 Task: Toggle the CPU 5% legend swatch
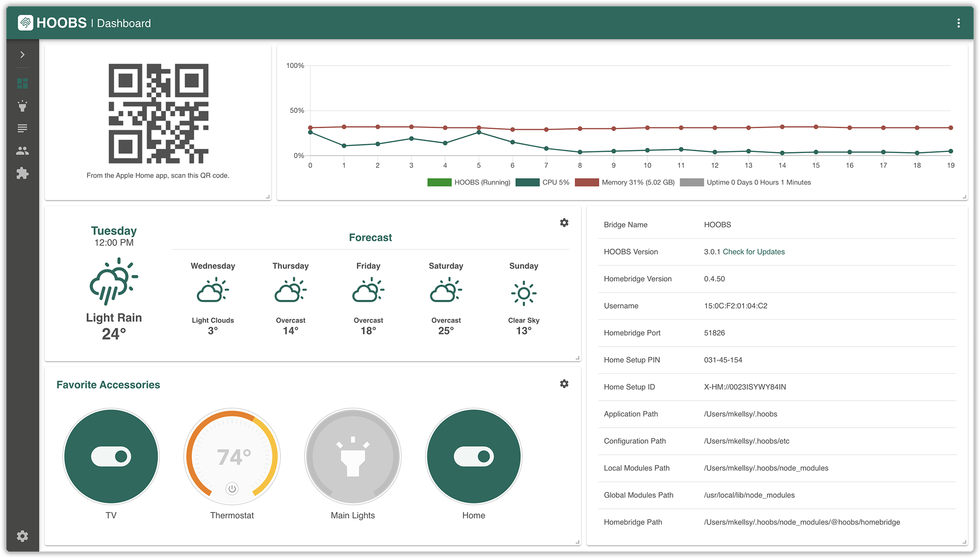pyautogui.click(x=527, y=182)
